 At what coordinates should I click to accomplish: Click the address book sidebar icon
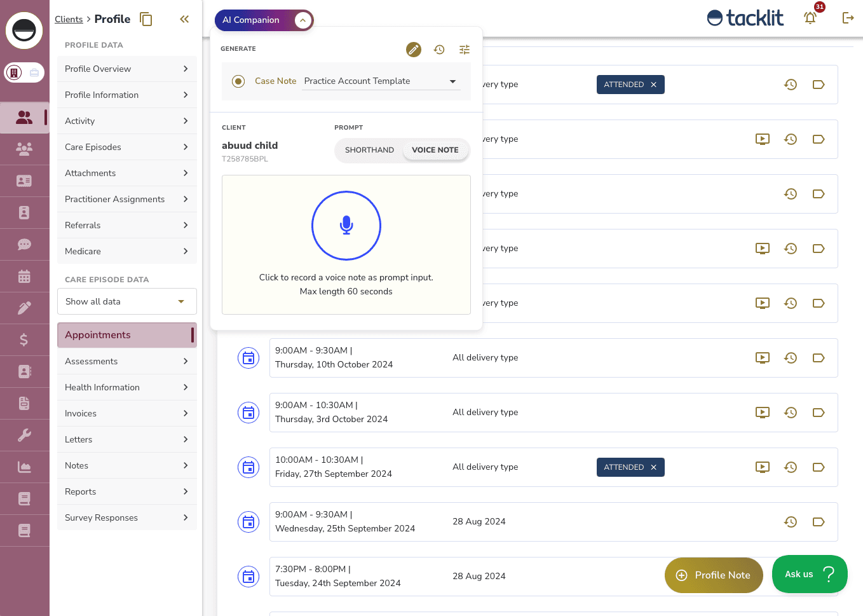point(24,371)
